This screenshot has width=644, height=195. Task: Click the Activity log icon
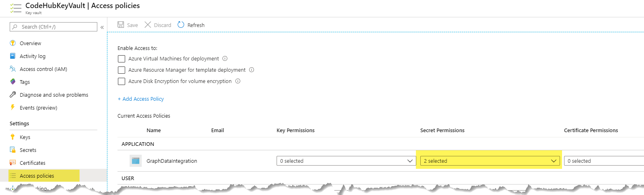click(x=13, y=56)
